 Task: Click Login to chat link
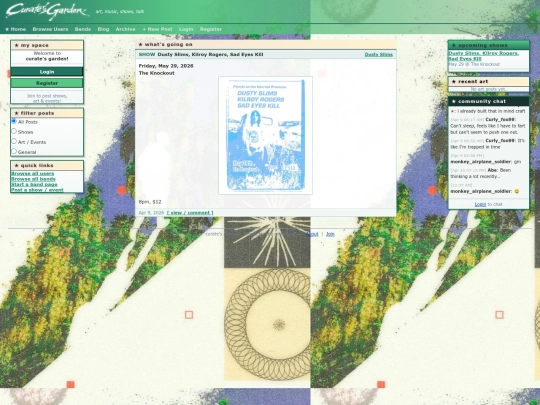coord(480,204)
